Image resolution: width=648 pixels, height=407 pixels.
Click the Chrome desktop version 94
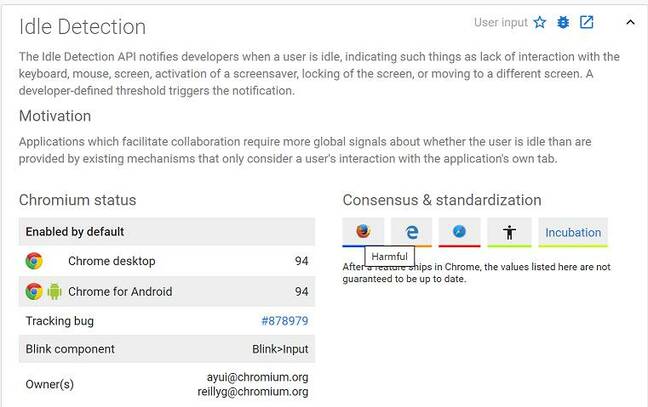301,261
